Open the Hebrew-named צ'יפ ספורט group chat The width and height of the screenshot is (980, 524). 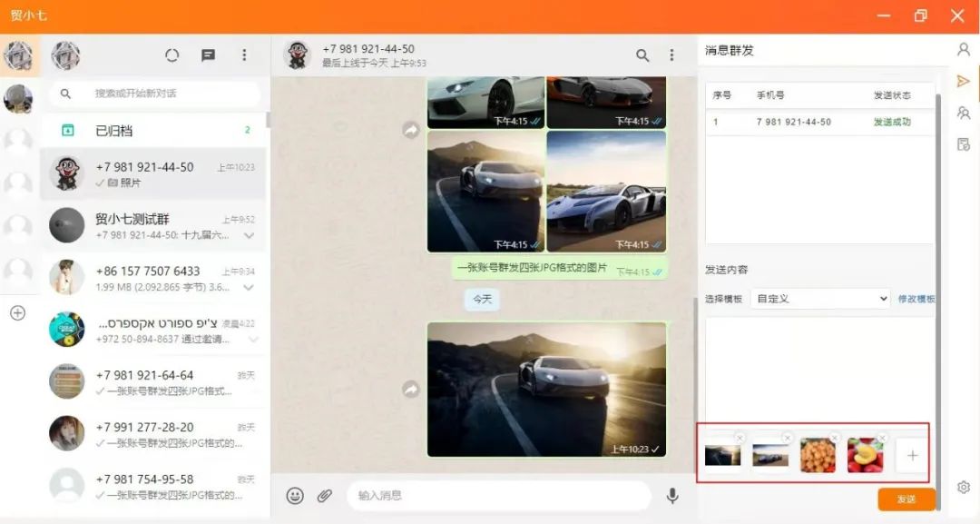click(x=153, y=330)
